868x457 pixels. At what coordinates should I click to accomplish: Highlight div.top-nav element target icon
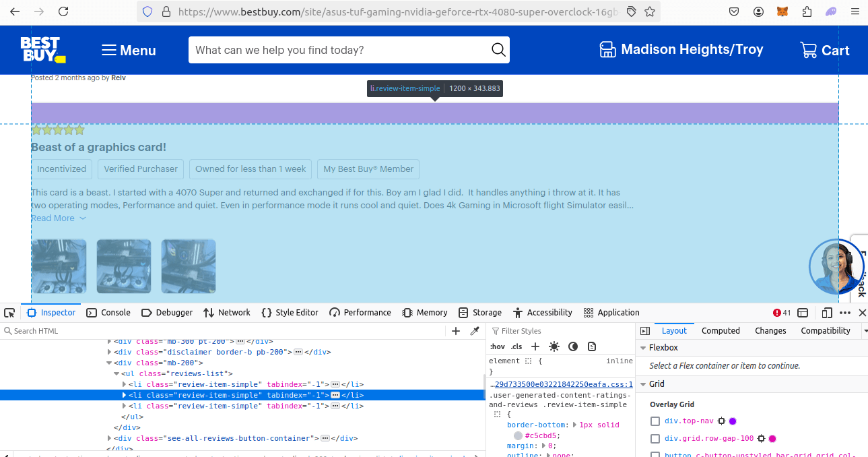(721, 421)
